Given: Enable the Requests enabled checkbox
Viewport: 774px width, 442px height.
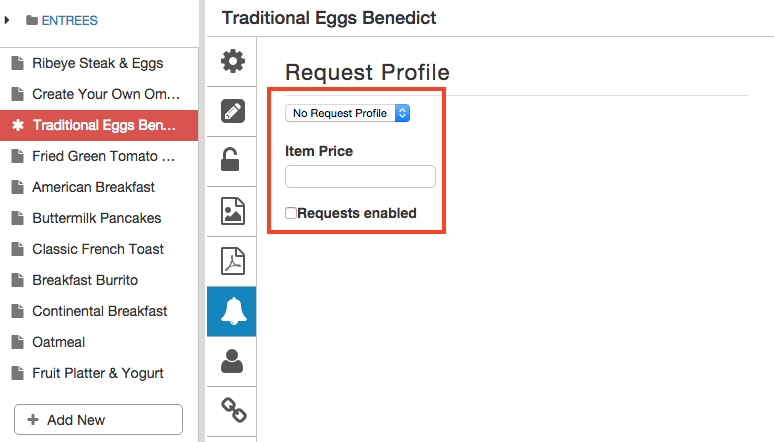Looking at the screenshot, I should pos(291,213).
